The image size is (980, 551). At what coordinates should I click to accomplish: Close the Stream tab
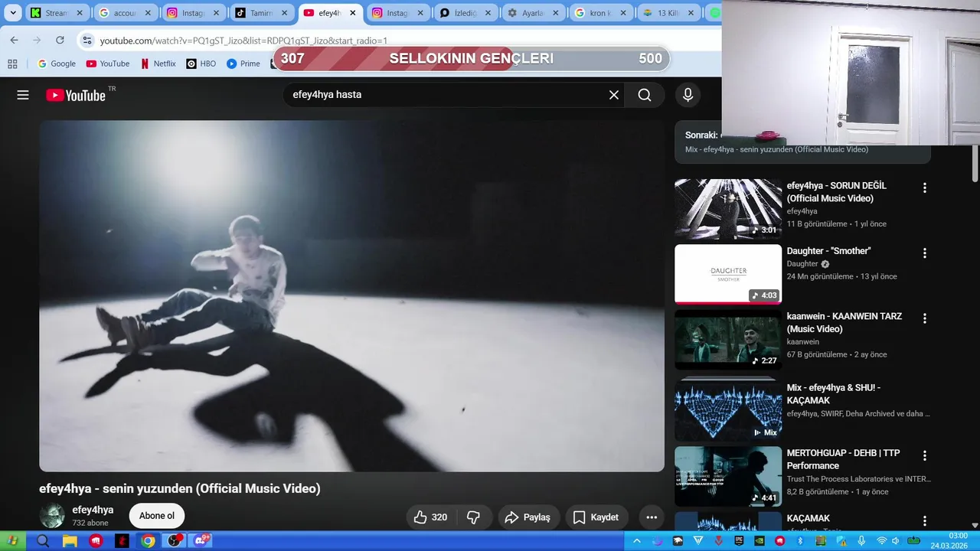pyautogui.click(x=81, y=13)
